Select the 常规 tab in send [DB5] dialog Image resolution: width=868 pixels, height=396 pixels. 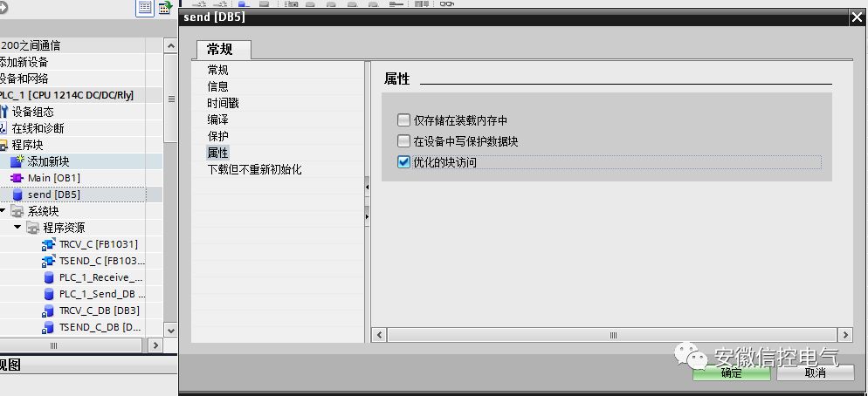coord(224,49)
